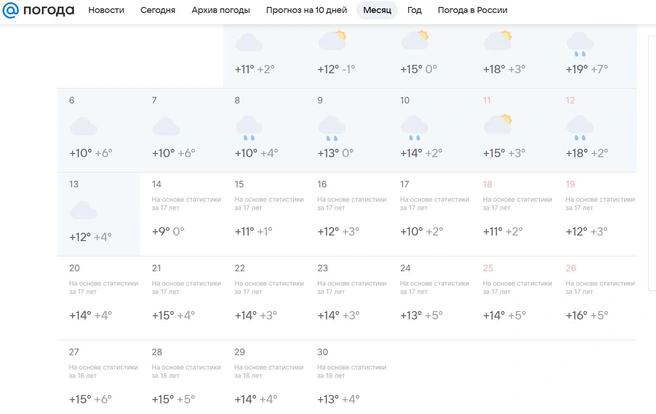The image size is (656, 414).
Task: Click the partly sunny icon for day 11
Action: [x=498, y=124]
